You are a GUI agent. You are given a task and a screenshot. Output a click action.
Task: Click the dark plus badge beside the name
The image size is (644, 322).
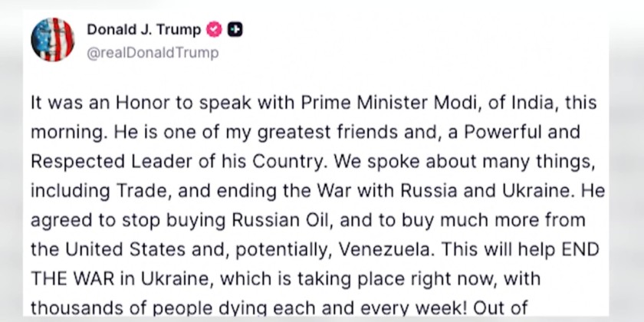point(235,30)
